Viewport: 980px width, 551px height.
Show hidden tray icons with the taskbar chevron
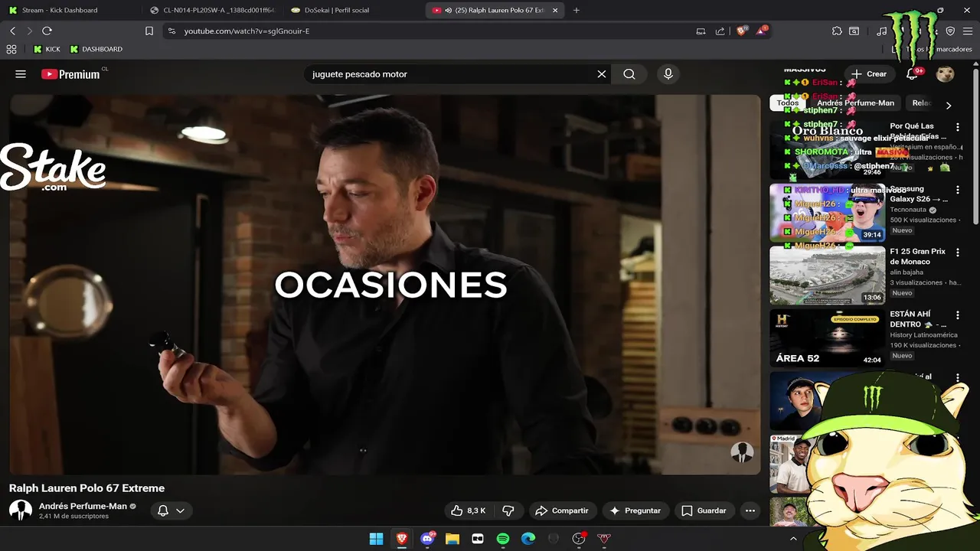pos(793,539)
